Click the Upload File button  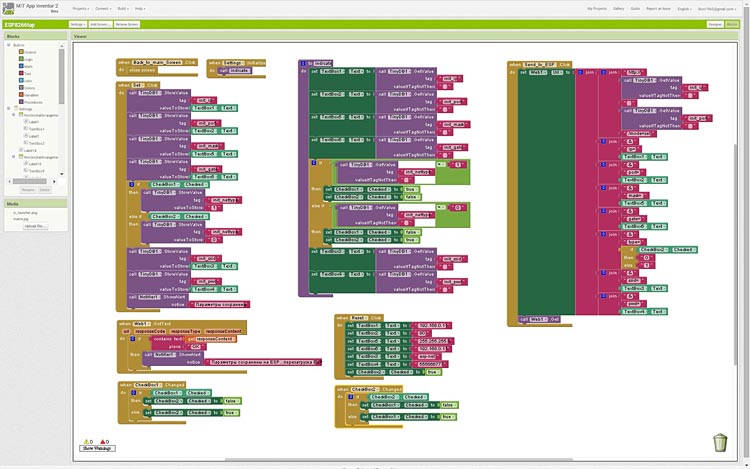pyautogui.click(x=35, y=226)
